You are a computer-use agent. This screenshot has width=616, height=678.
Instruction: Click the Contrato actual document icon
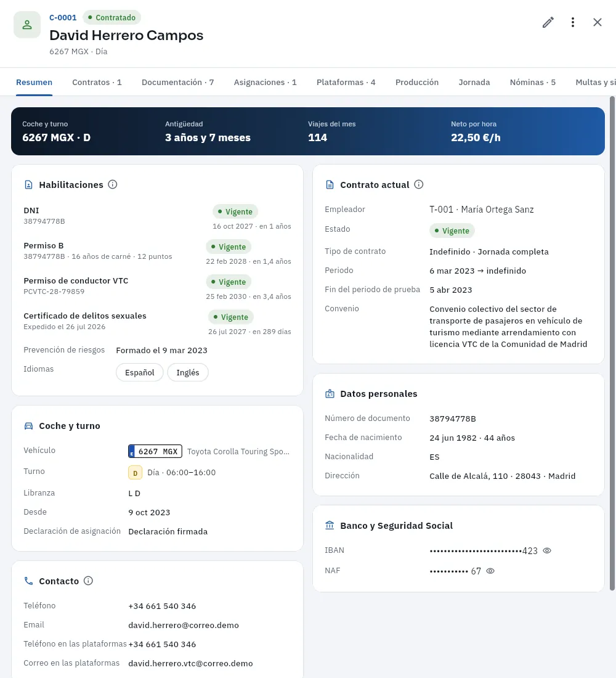point(330,185)
